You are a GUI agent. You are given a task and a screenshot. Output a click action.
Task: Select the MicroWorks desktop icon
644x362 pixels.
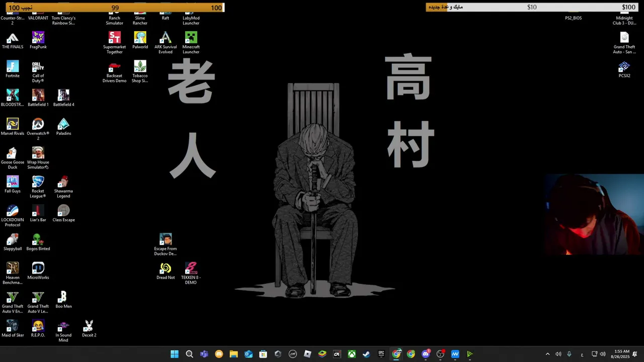tap(38, 270)
